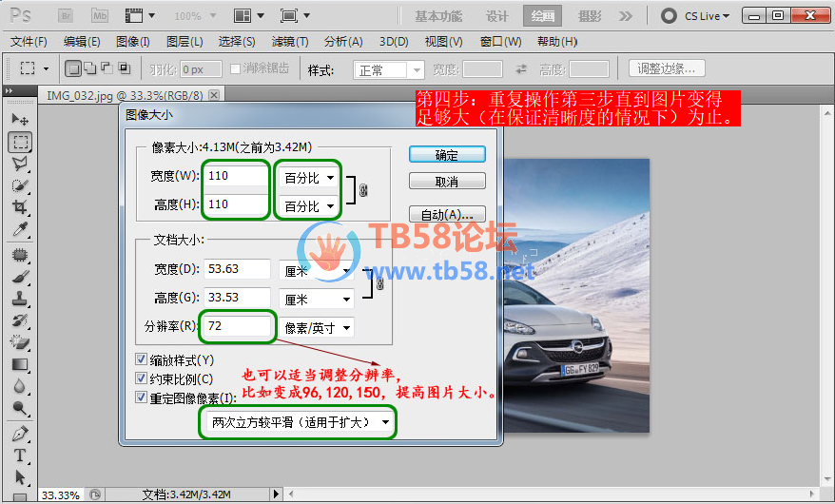Select the Pen tool
The width and height of the screenshot is (835, 504).
pyautogui.click(x=20, y=434)
